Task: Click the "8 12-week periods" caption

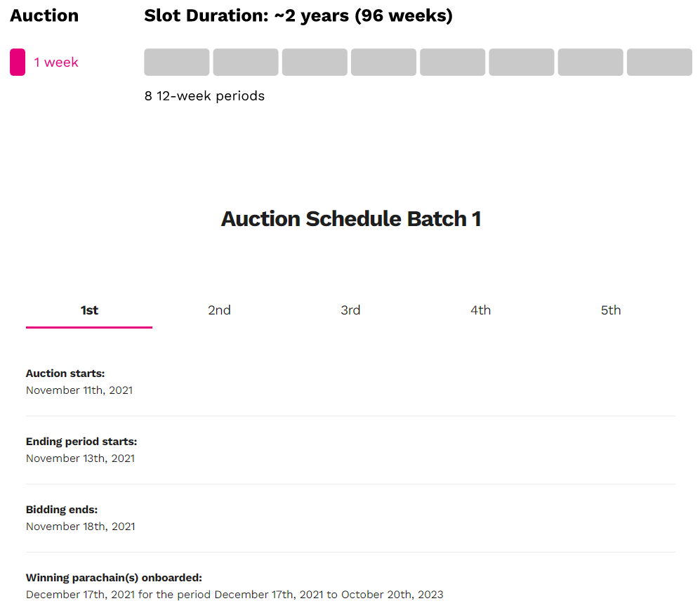Action: click(204, 96)
